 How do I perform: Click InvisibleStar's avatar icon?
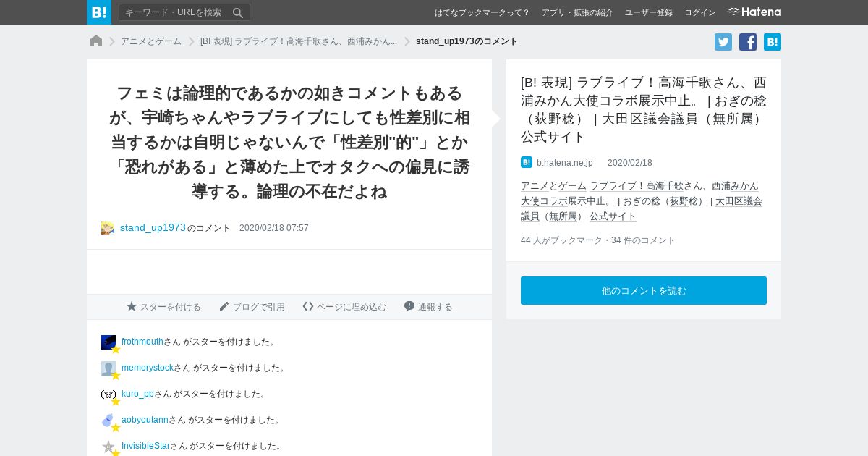click(109, 447)
